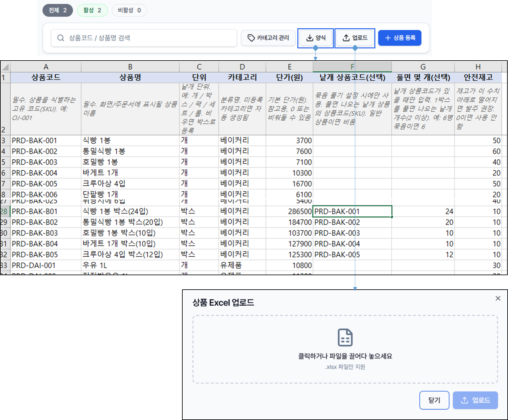
Task: Select the 바게트 1개 product name cell
Action: click(130, 173)
